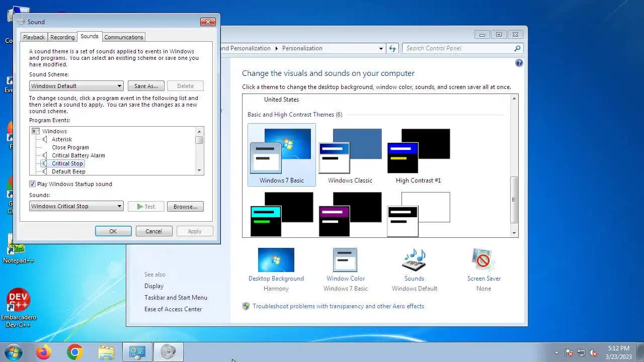Click Cancel in the Sound dialog
Viewport: 644px width, 362px height.
click(154, 231)
